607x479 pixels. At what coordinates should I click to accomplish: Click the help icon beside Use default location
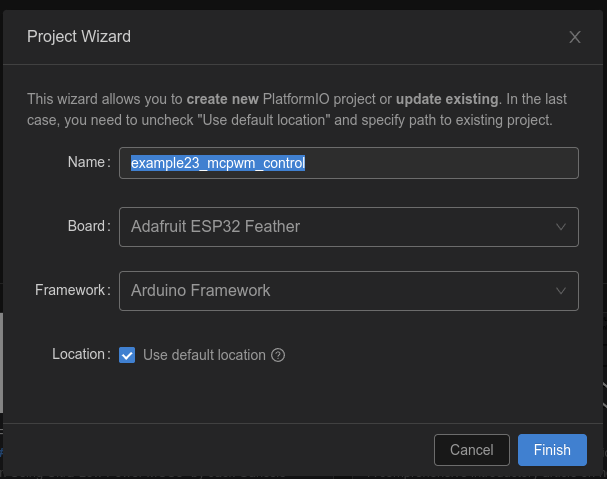pos(279,355)
